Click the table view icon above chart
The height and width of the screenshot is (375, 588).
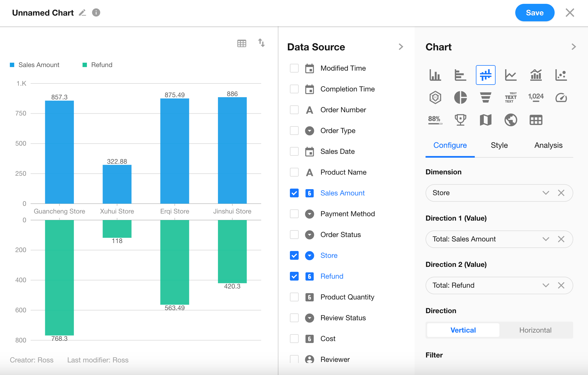[241, 43]
